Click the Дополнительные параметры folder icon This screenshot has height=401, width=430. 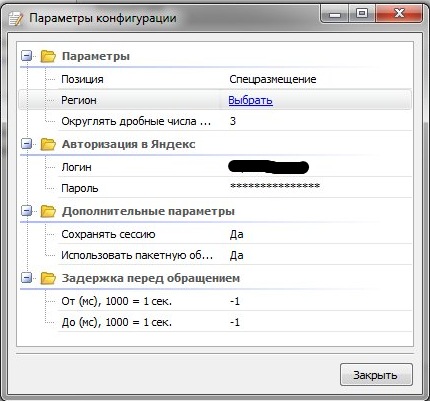point(48,211)
